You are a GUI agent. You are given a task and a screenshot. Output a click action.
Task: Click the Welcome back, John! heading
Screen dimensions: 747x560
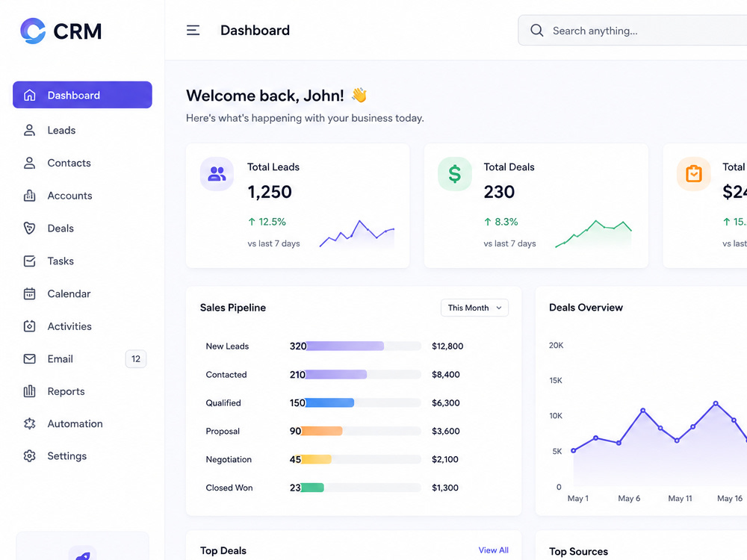(x=265, y=96)
